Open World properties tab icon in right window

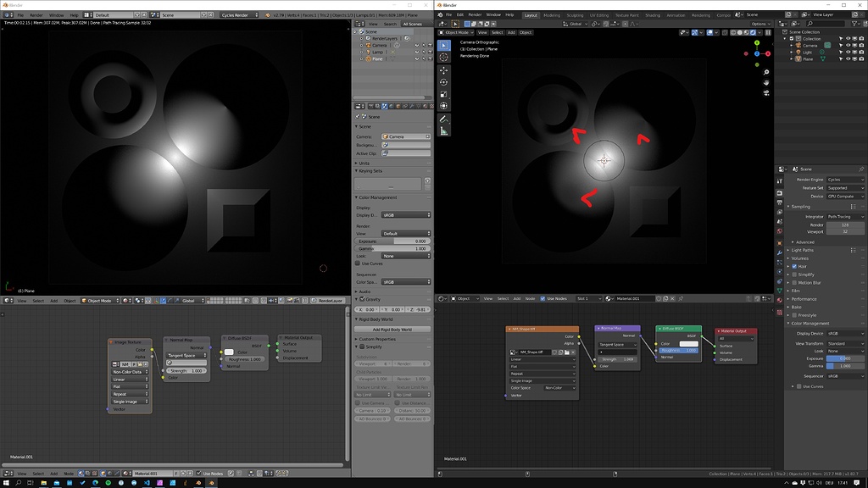coord(780,231)
